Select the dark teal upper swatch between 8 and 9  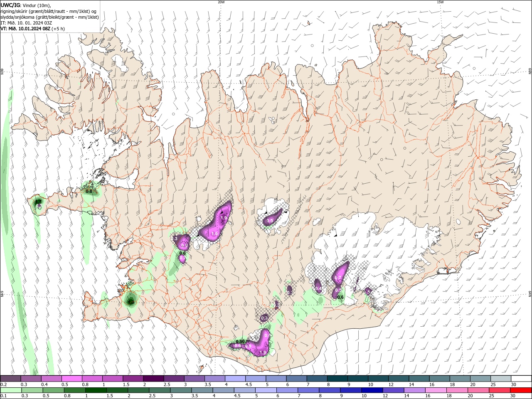pyautogui.click(x=337, y=378)
